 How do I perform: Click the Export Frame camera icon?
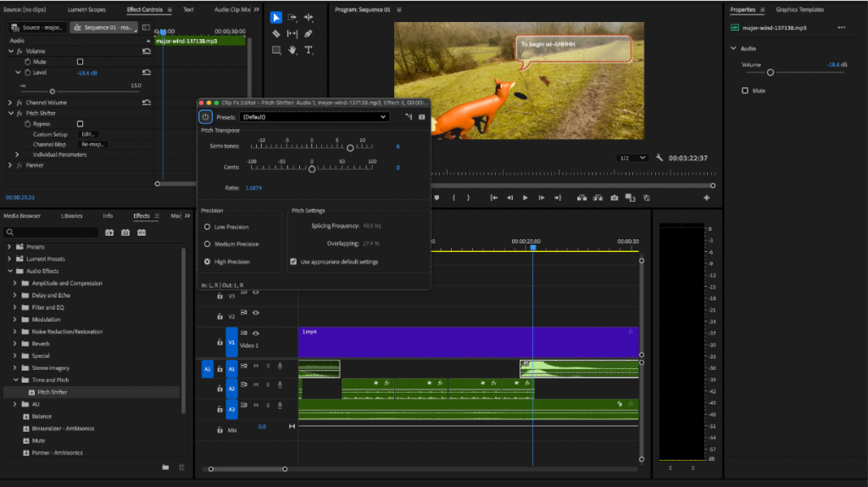[615, 198]
